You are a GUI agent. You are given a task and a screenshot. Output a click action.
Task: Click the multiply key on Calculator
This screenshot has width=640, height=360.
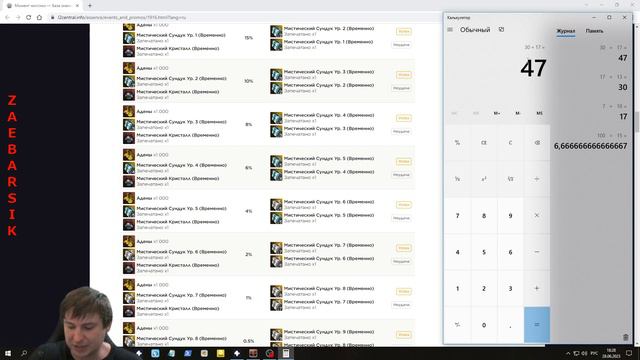[537, 216]
